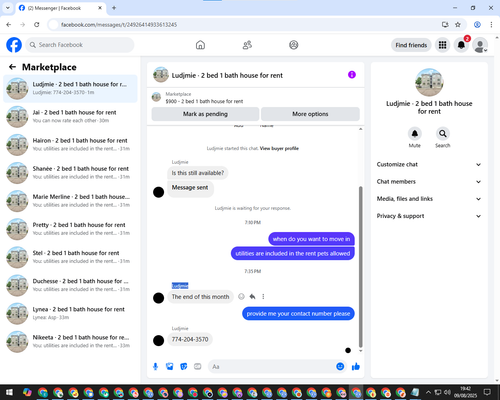
Task: Open the Friends icon in top navigation
Action: click(247, 45)
